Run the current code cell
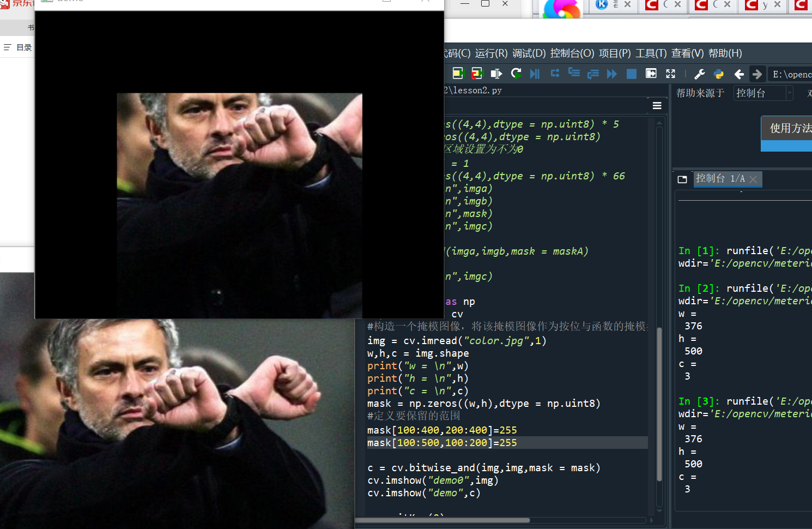Viewport: 812px width, 529px height. tap(458, 74)
